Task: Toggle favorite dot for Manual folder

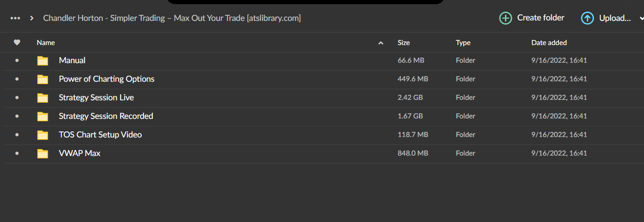Action: tap(17, 61)
